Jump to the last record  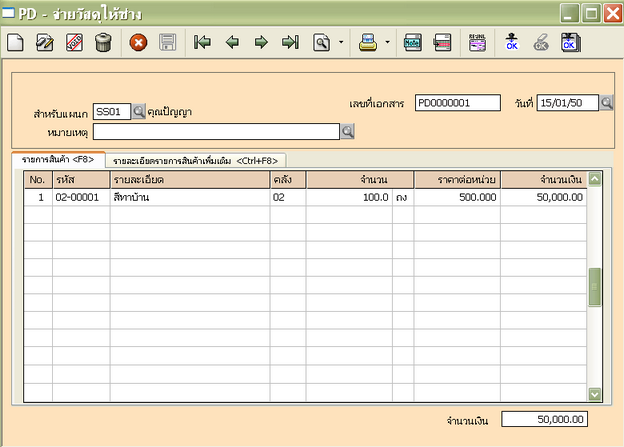pyautogui.click(x=291, y=42)
